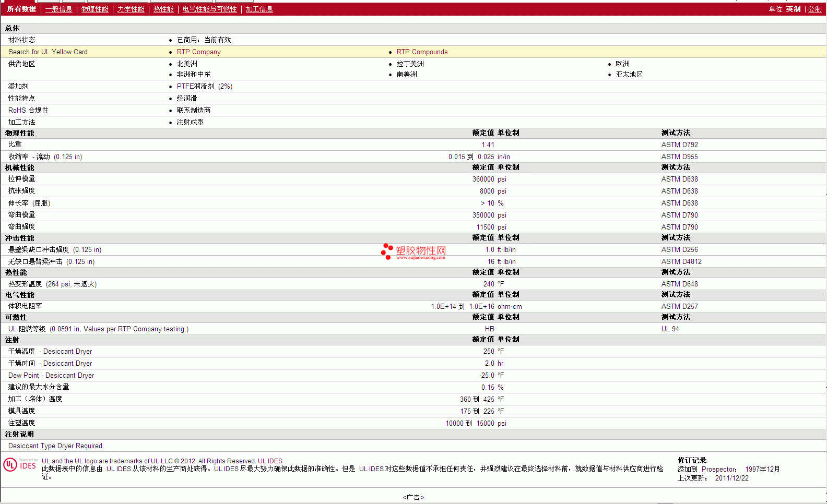This screenshot has height=504, width=827.
Task: Switch to the 物理性能 tab
Action: (x=95, y=9)
